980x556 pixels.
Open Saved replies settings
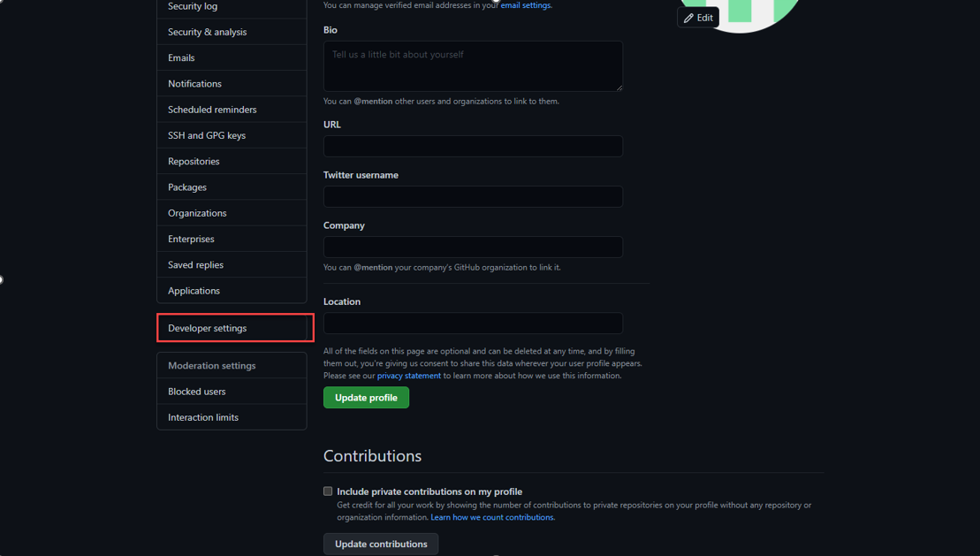[232, 264]
